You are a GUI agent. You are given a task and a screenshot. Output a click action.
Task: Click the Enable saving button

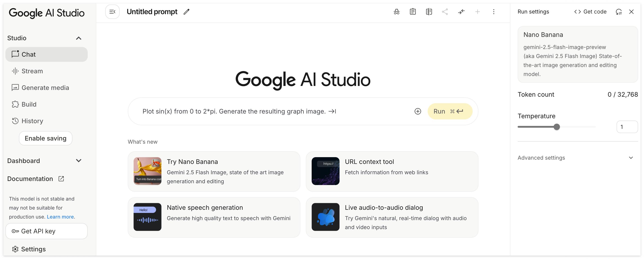[x=45, y=138]
